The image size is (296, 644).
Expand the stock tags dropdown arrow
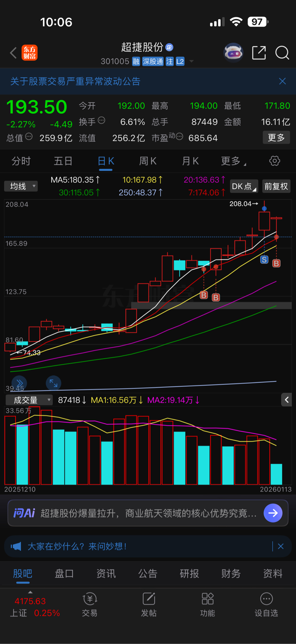192,62
